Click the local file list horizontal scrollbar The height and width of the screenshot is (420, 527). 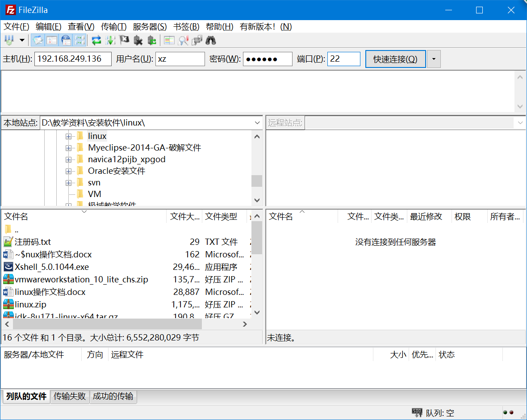click(x=107, y=324)
